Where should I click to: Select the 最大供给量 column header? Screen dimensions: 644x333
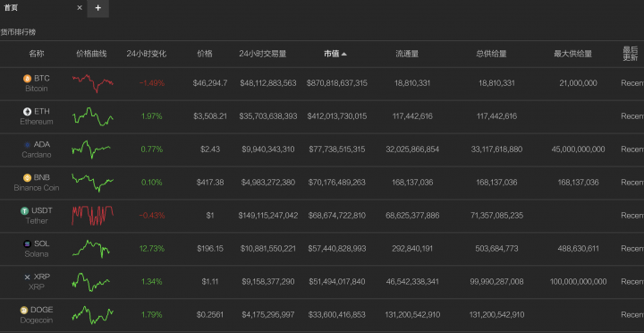click(x=573, y=54)
